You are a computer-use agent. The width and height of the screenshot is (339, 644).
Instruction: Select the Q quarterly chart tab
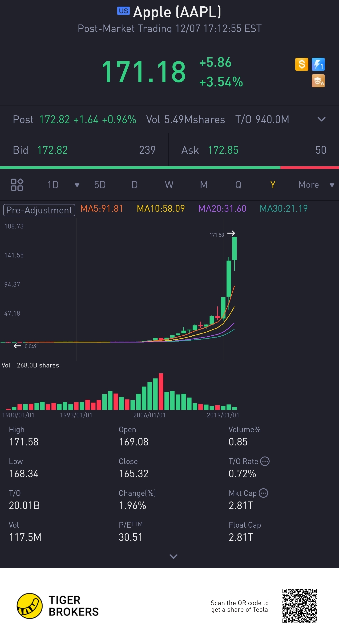click(238, 185)
